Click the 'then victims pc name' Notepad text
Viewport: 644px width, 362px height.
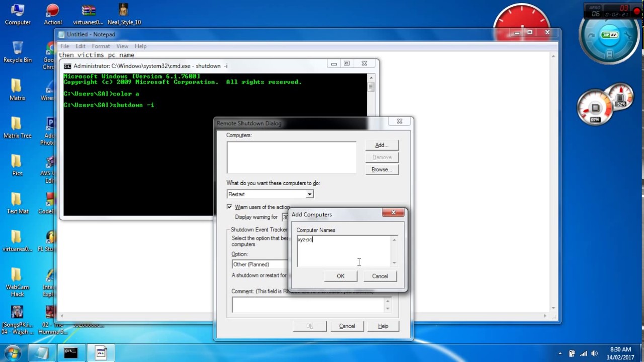click(x=97, y=55)
